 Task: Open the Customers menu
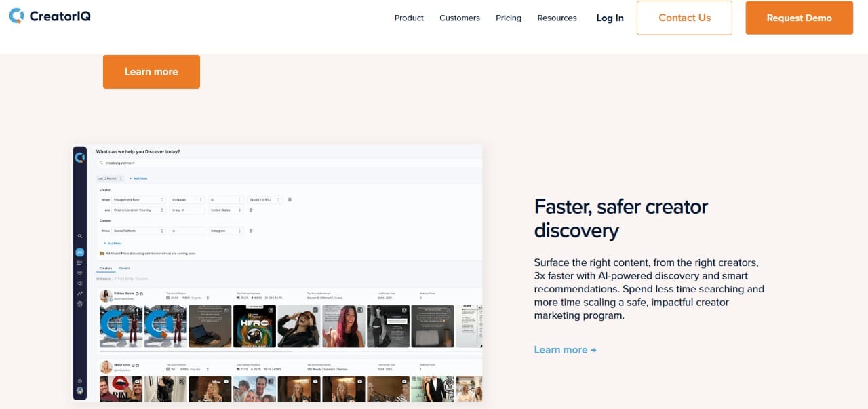459,18
